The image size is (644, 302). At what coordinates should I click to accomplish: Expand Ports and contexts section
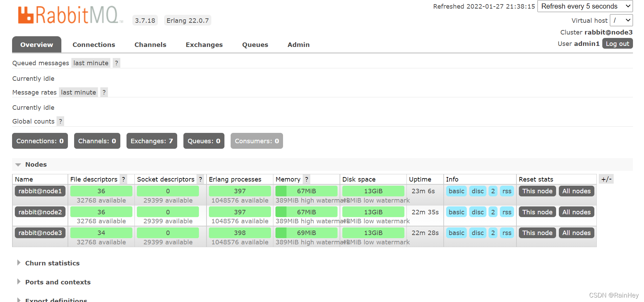point(58,282)
